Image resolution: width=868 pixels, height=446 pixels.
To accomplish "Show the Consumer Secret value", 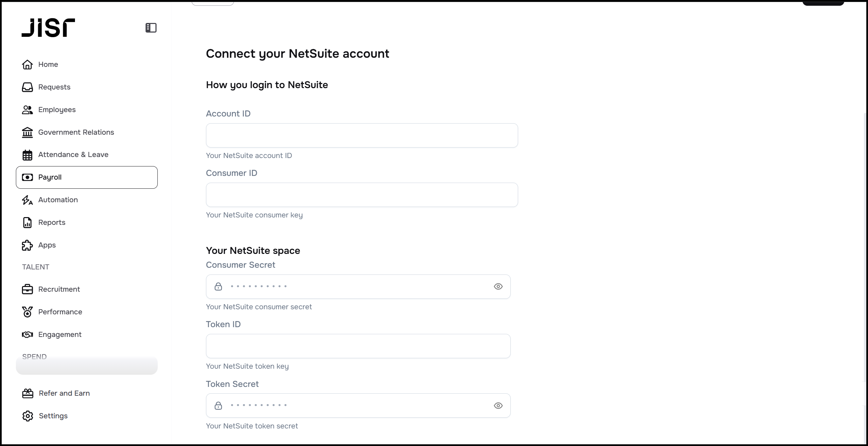I will [498, 287].
